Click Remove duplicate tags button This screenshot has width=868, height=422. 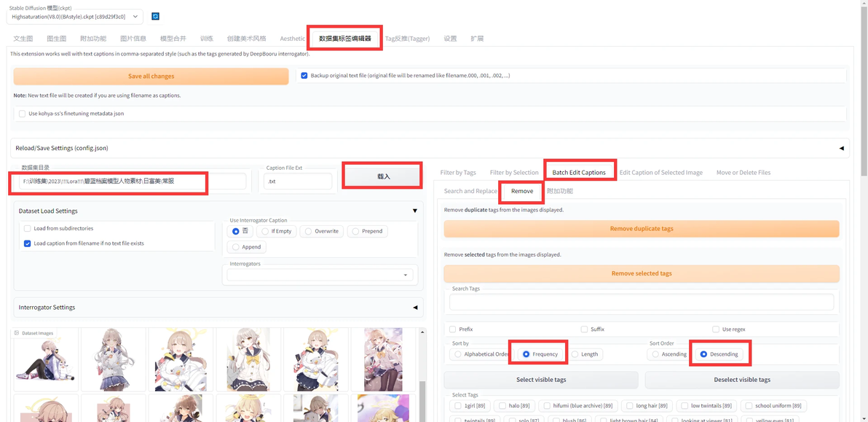(x=642, y=229)
